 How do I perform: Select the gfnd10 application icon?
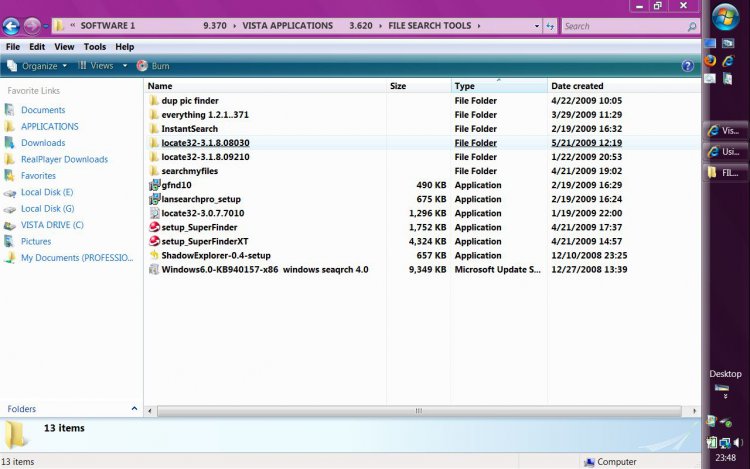[x=154, y=185]
